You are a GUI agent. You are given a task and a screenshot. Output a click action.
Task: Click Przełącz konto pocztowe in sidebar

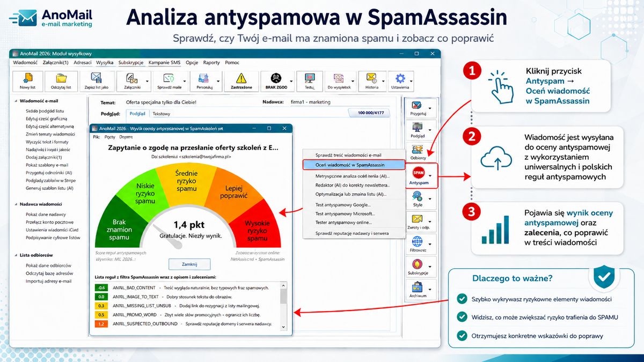pos(50,222)
